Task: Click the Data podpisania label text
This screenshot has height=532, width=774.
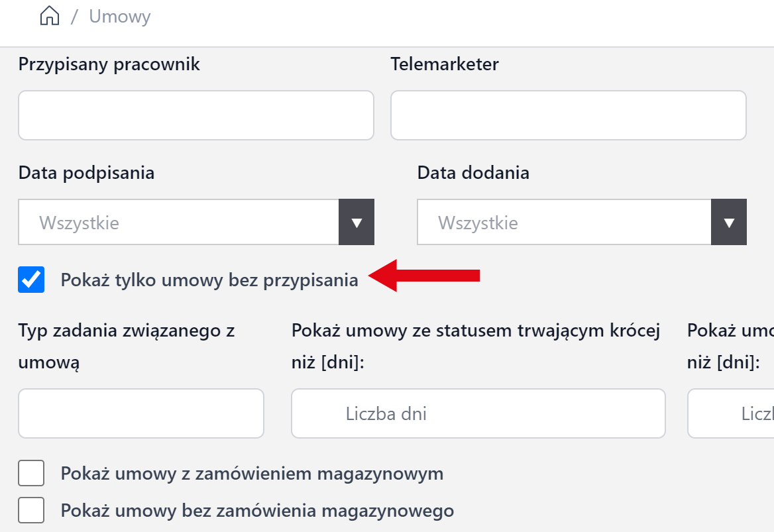Action: [86, 173]
